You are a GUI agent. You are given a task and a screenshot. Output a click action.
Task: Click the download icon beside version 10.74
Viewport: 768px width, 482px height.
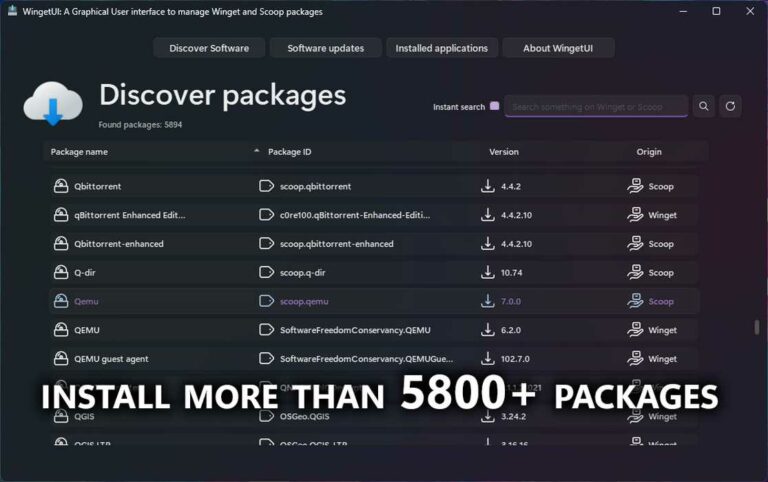[x=487, y=272]
